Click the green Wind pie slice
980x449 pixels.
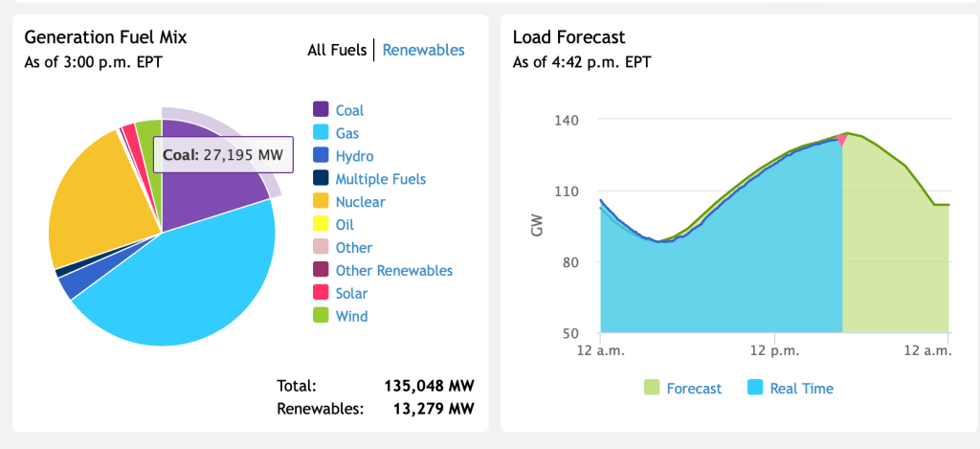coord(149,131)
